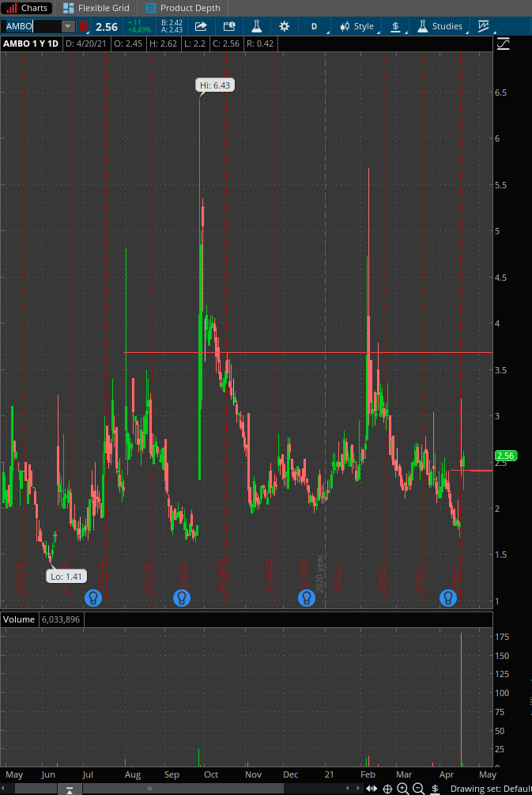Click the zoom in magnifier icon
Viewport: 532px width, 795px height.
(x=403, y=789)
